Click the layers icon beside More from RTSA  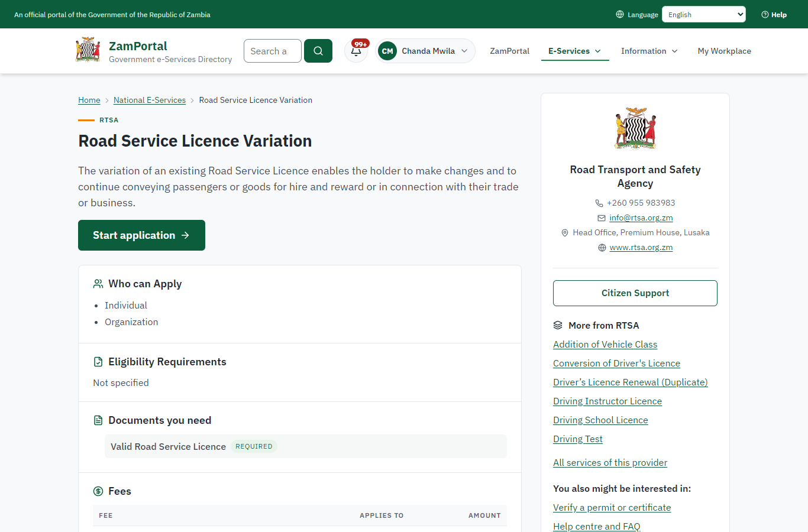click(x=558, y=325)
